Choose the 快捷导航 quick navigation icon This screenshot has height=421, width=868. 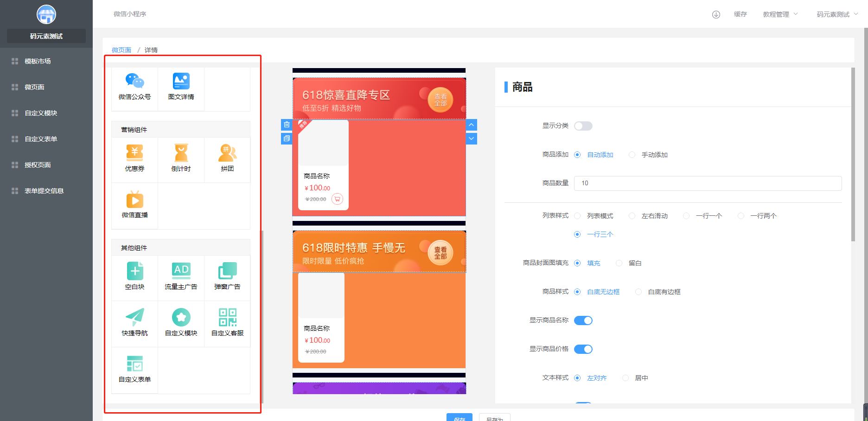134,317
